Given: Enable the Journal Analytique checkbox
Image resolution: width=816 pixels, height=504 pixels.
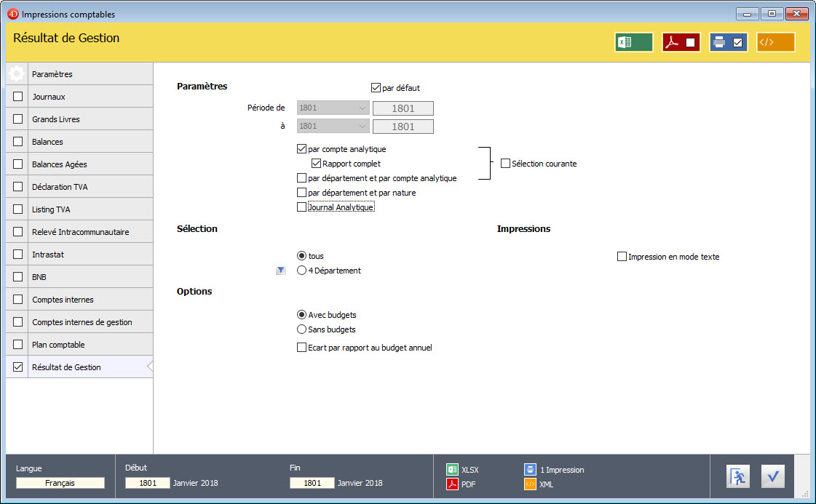Looking at the screenshot, I should point(302,207).
